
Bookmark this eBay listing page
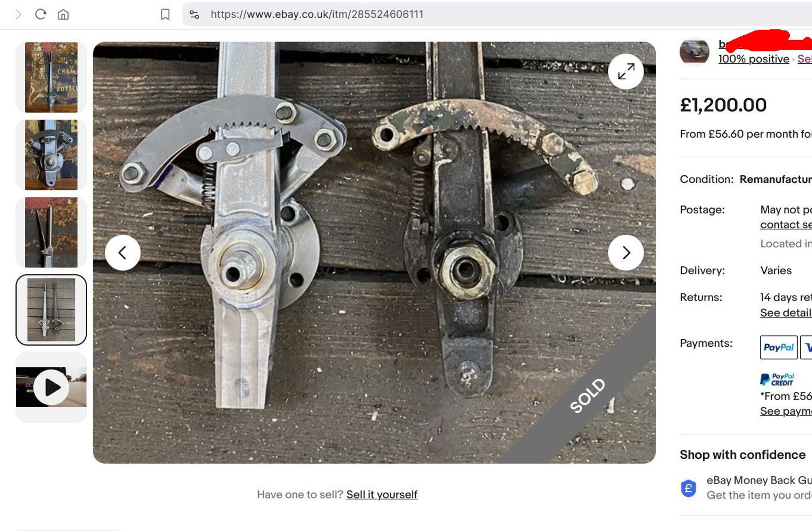tap(165, 15)
